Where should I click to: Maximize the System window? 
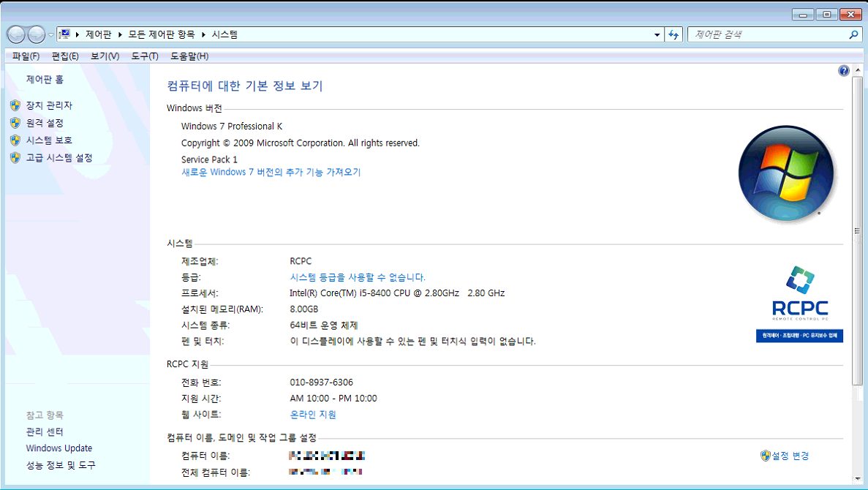tap(826, 15)
